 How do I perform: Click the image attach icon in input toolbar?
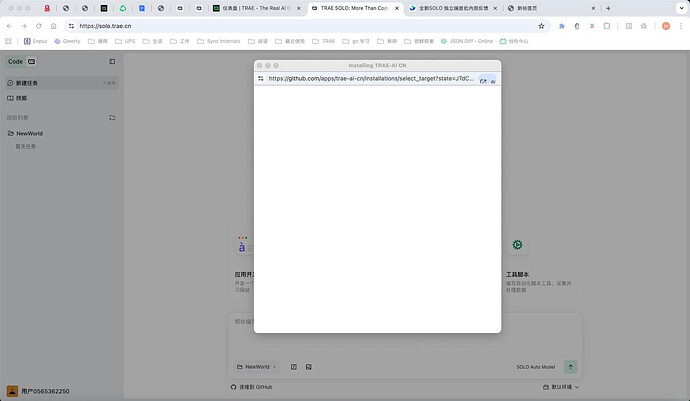(309, 367)
